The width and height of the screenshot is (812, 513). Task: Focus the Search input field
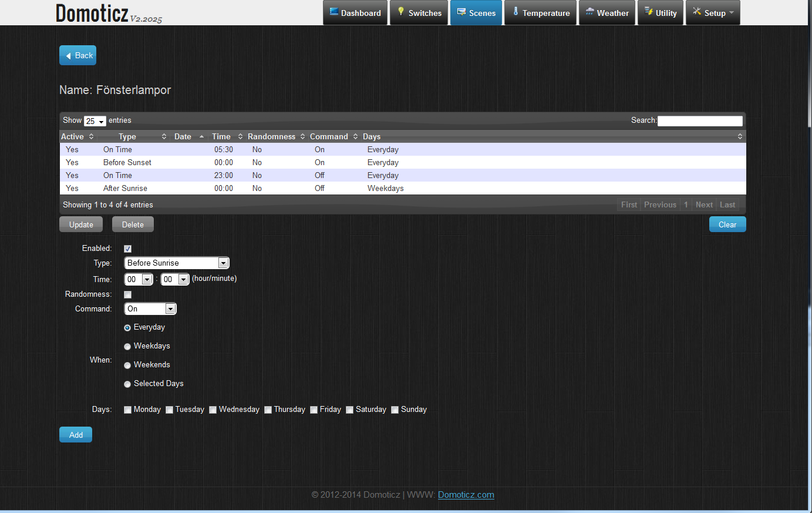coord(700,121)
